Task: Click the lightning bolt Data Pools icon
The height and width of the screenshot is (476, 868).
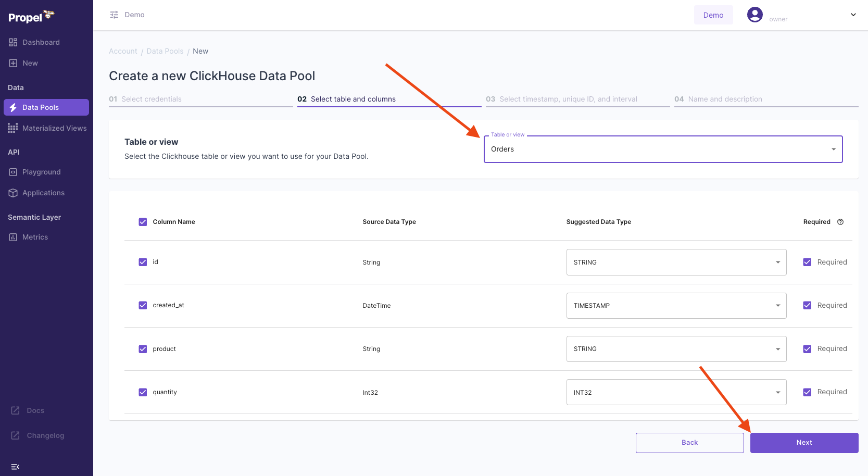Action: click(x=13, y=107)
